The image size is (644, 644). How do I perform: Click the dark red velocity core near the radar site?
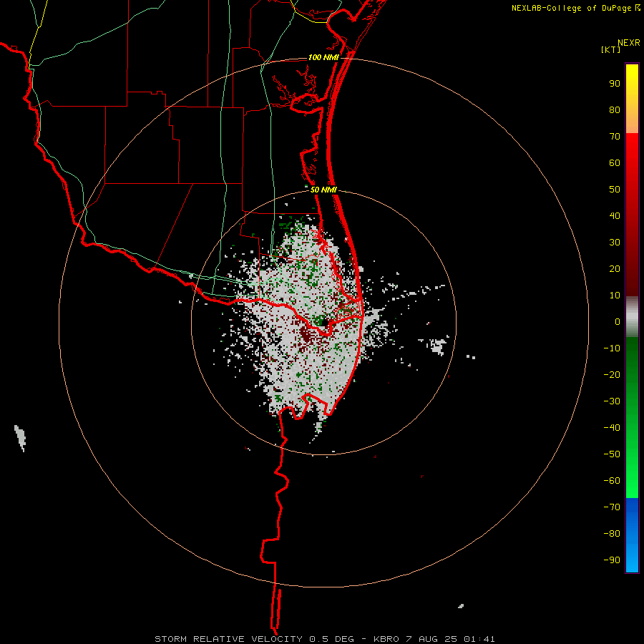[306, 335]
